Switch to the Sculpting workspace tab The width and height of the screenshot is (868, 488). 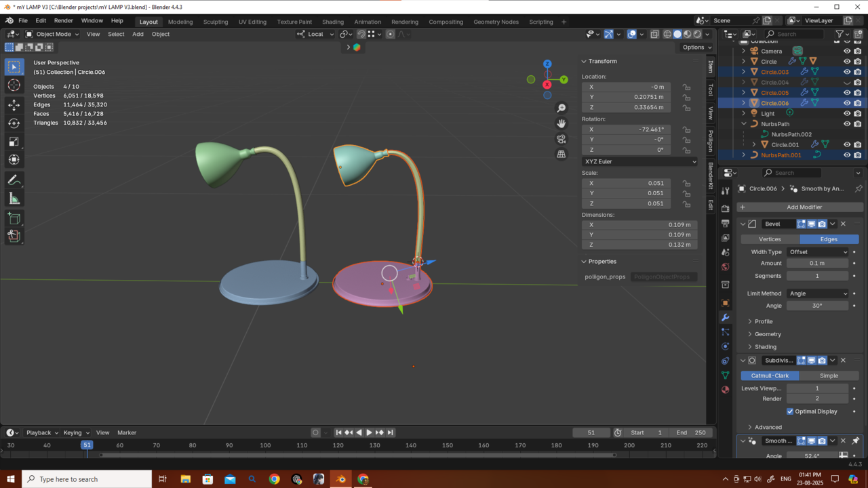pos(216,22)
